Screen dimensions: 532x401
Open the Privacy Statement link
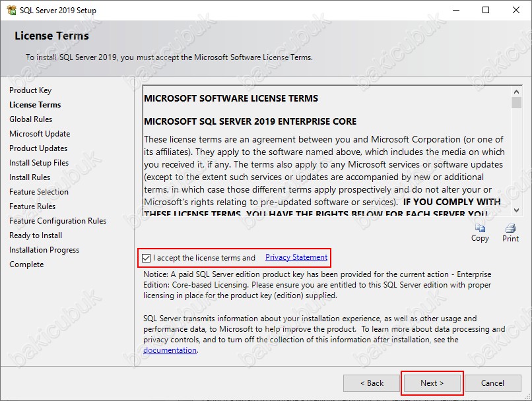pyautogui.click(x=296, y=257)
